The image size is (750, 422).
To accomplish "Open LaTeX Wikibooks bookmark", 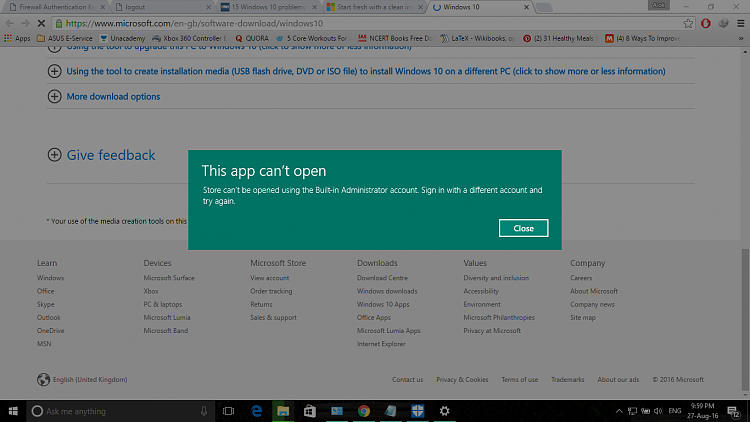I will pyautogui.click(x=477, y=38).
